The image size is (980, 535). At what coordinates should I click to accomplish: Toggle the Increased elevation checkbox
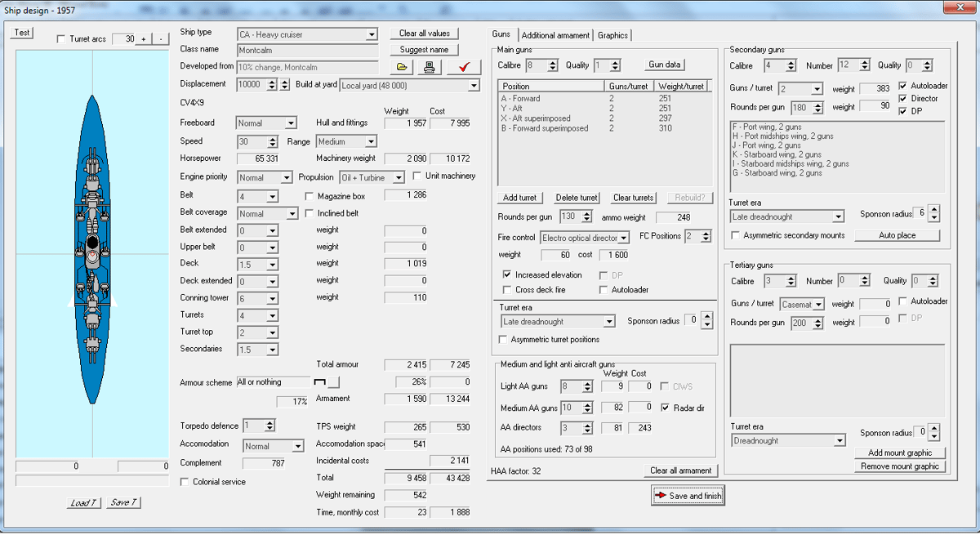click(x=508, y=275)
